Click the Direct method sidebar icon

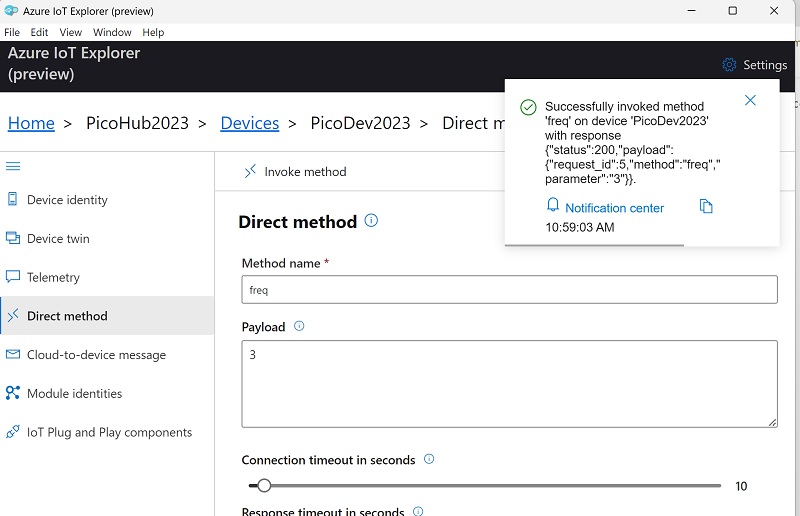point(13,315)
